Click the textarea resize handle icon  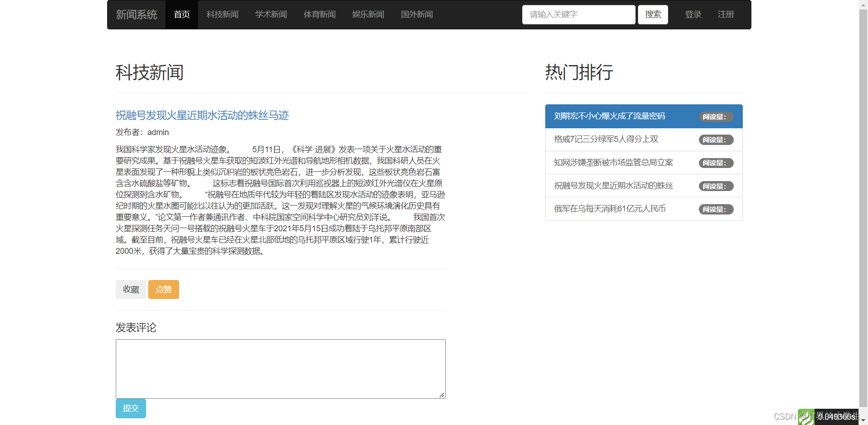pos(442,395)
